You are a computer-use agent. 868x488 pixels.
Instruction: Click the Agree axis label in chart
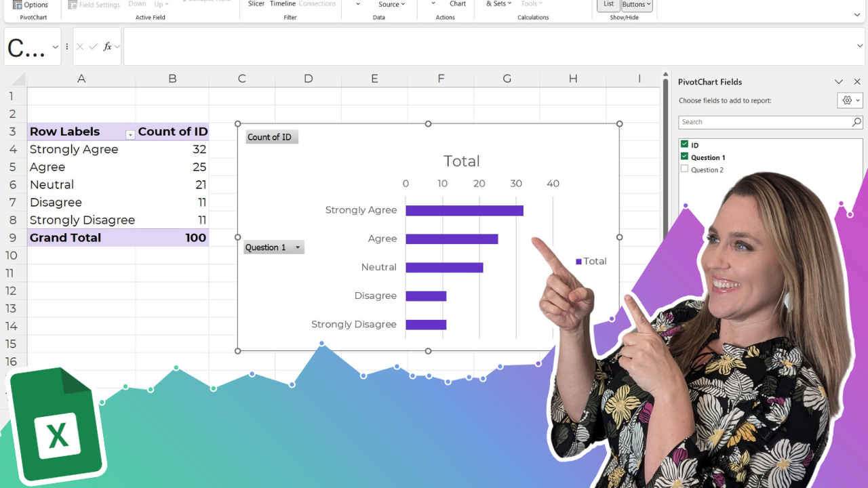point(382,239)
